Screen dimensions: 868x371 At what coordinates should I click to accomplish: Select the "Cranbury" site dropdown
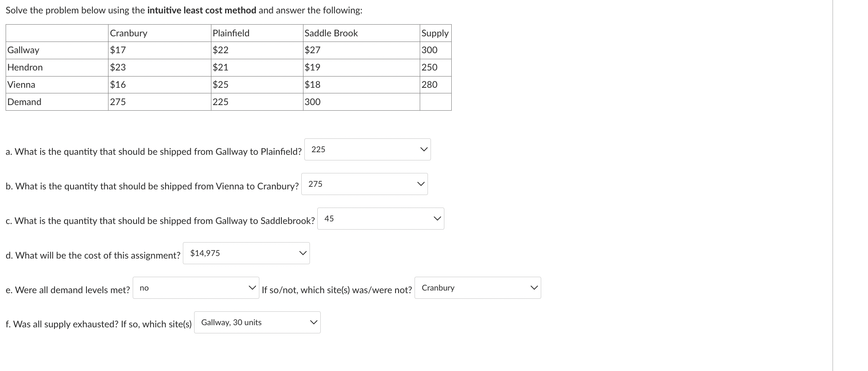(x=478, y=288)
